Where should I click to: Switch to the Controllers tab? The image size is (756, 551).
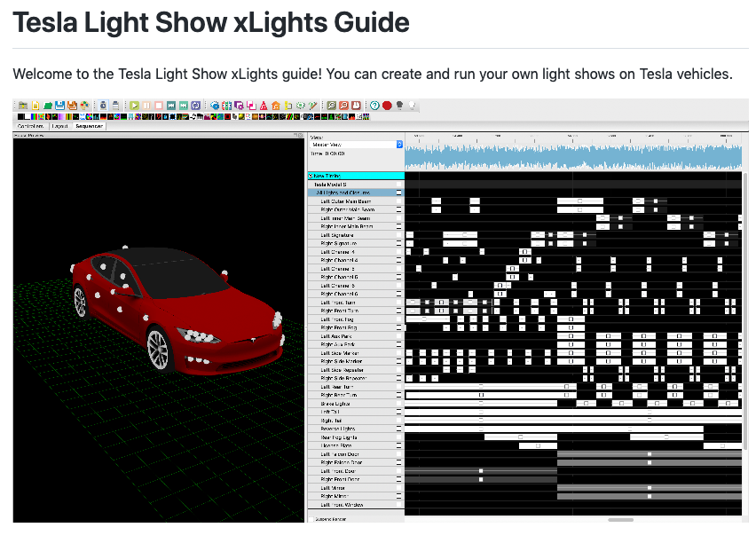(x=30, y=127)
